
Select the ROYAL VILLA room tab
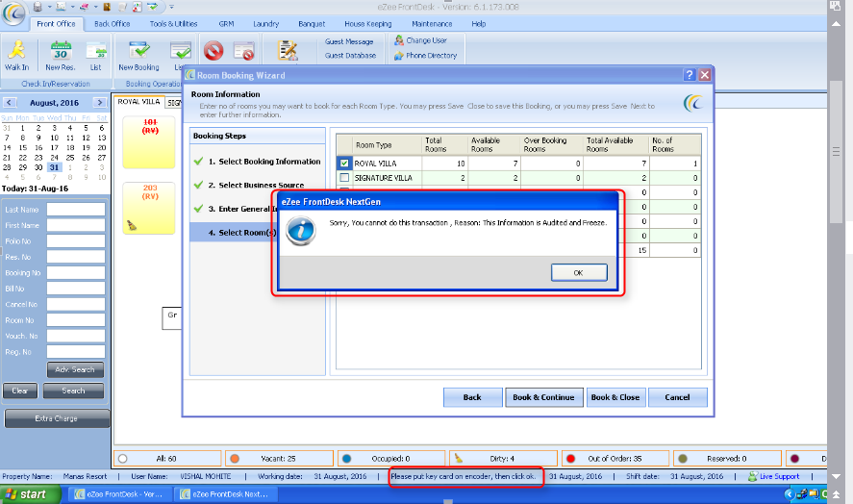(138, 101)
